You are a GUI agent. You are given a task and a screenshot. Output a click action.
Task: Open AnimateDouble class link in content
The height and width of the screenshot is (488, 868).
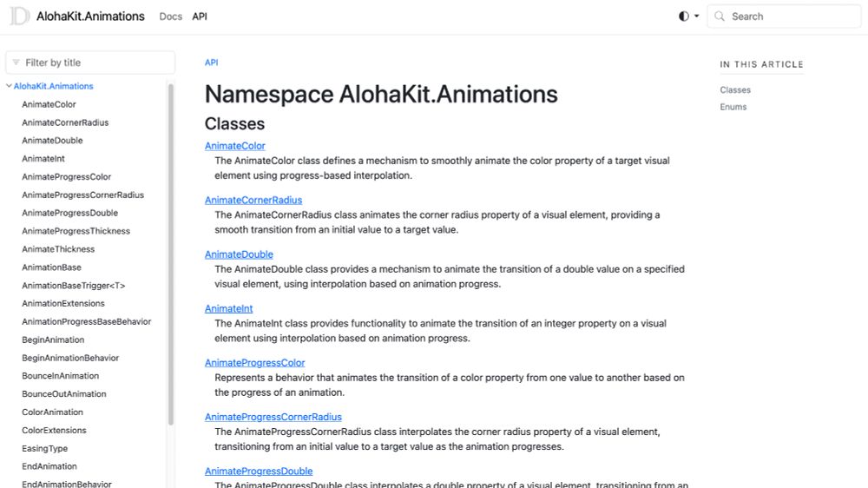(x=239, y=254)
